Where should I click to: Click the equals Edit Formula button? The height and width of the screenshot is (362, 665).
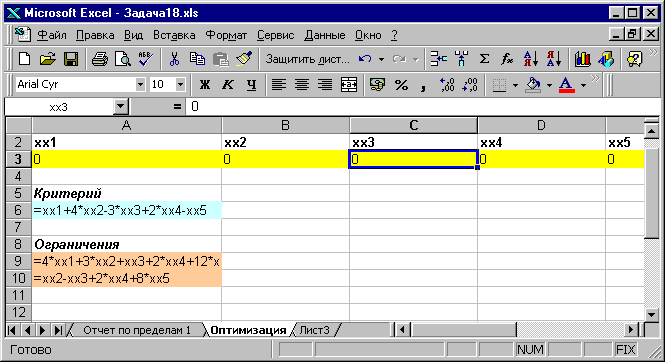coord(177,107)
